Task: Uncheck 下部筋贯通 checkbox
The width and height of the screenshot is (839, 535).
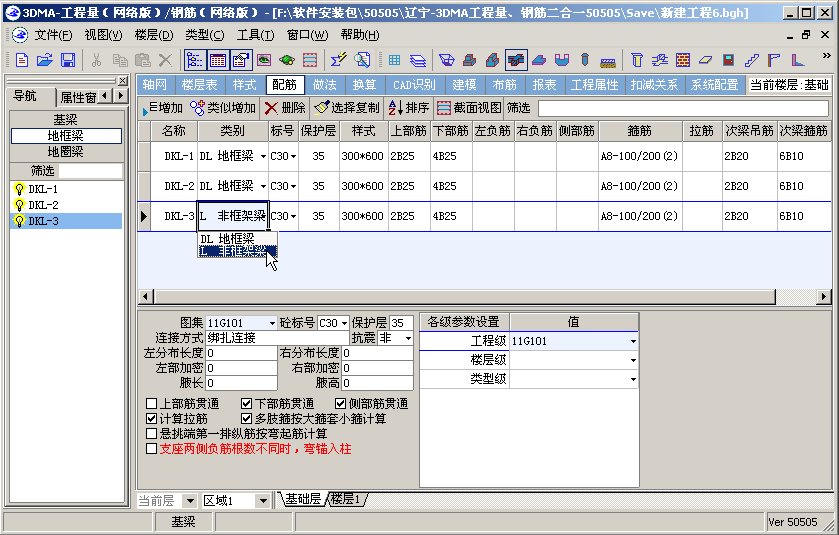Action: [x=247, y=403]
